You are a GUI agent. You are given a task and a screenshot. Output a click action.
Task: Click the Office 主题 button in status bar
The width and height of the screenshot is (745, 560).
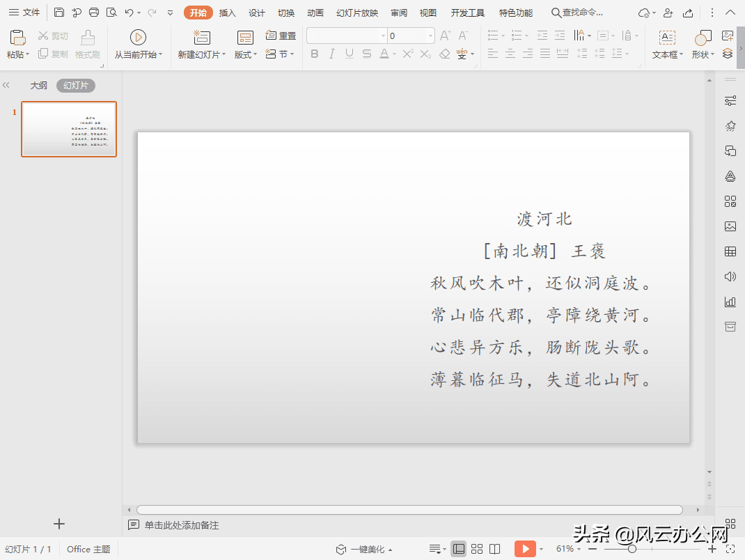pos(88,549)
